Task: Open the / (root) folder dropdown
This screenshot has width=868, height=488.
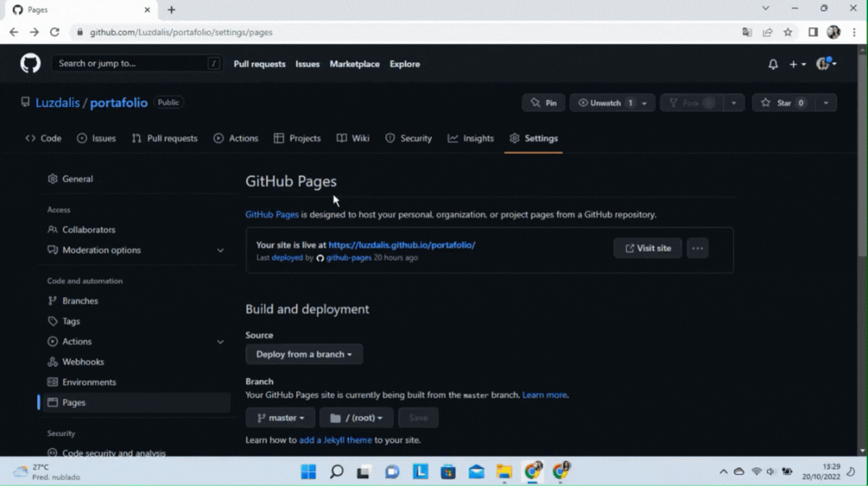Action: [357, 418]
